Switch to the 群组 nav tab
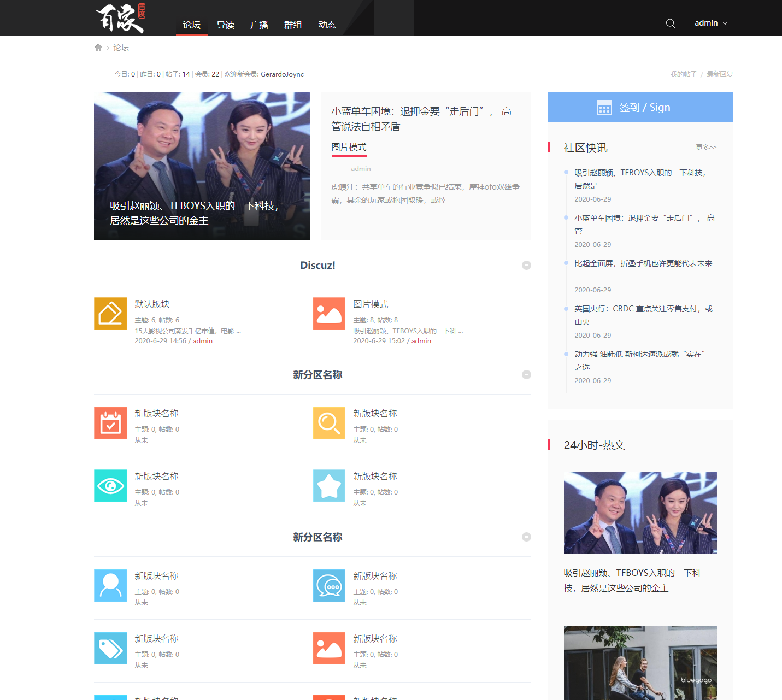This screenshot has height=700, width=782. click(293, 25)
